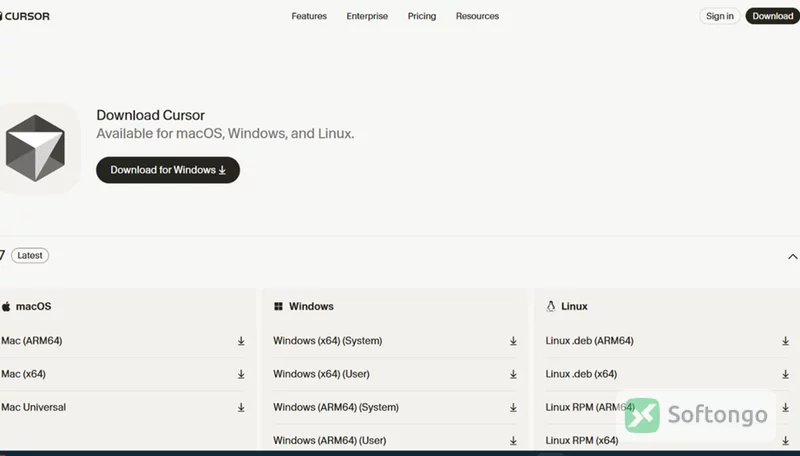Screen dimensions: 800x456
Task: Click the Latest version badge
Action: point(30,256)
